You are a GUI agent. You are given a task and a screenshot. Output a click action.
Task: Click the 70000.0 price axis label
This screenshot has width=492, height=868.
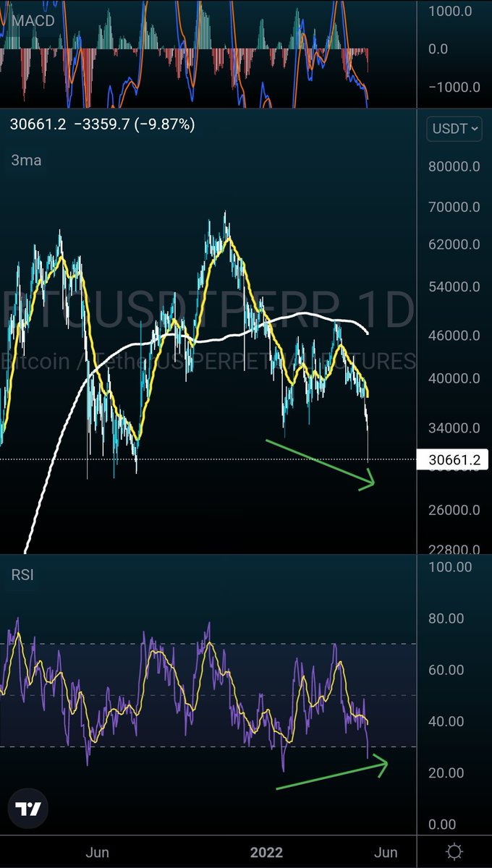[454, 207]
